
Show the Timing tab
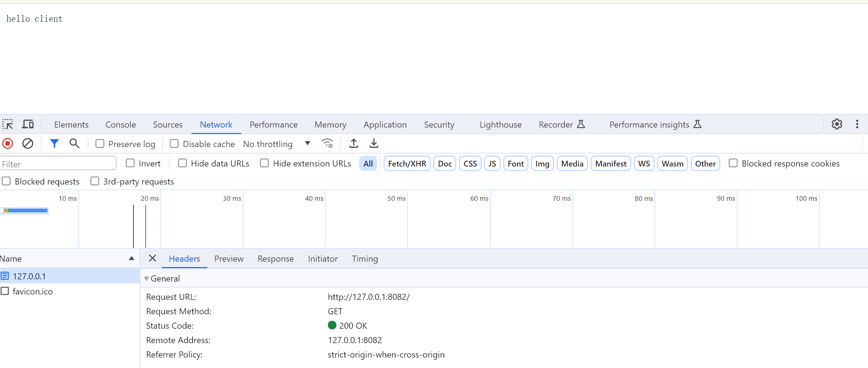pos(365,258)
